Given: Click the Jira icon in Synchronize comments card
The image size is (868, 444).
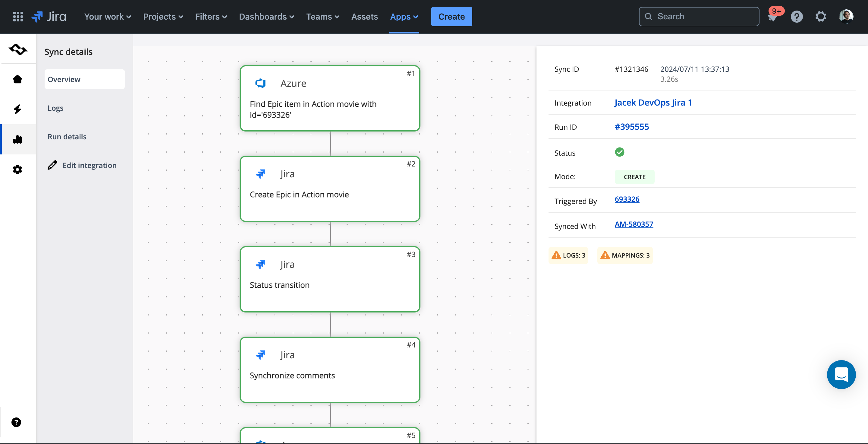Looking at the screenshot, I should [260, 355].
